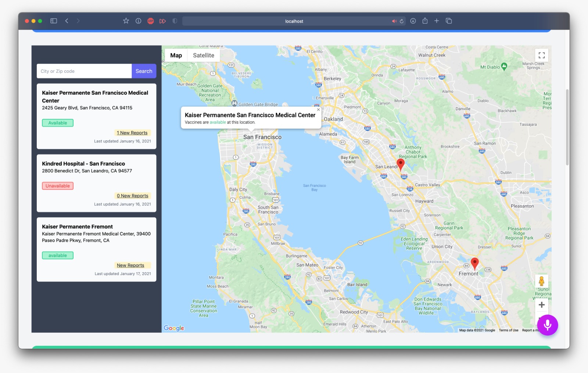Select the red Unavailable badge
This screenshot has height=373, width=588.
[x=58, y=186]
